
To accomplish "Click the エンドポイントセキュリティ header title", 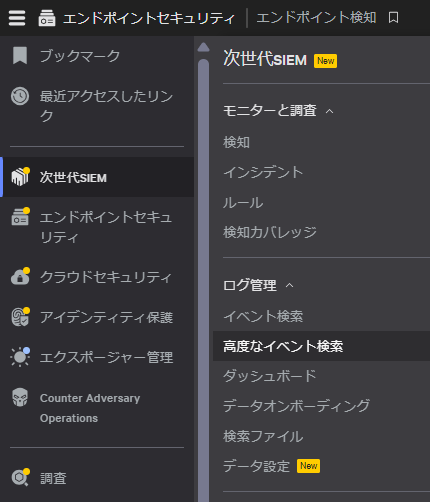I will point(149,18).
